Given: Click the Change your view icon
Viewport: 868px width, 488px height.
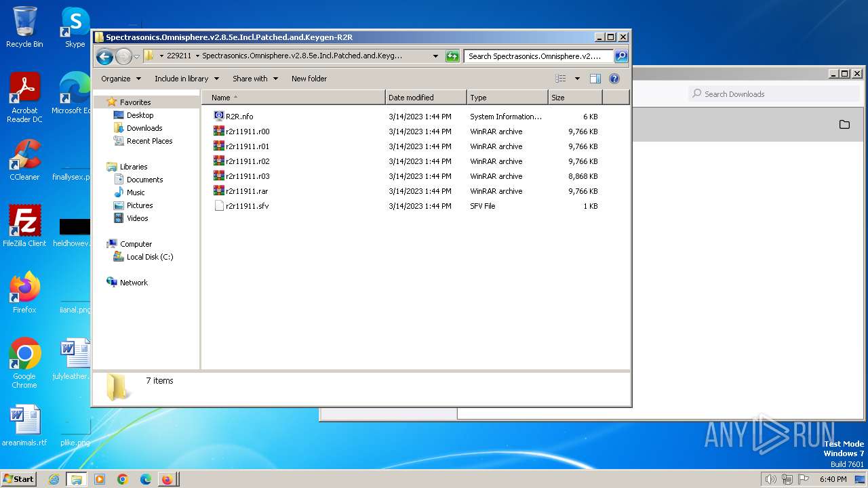Looking at the screenshot, I should pos(561,79).
